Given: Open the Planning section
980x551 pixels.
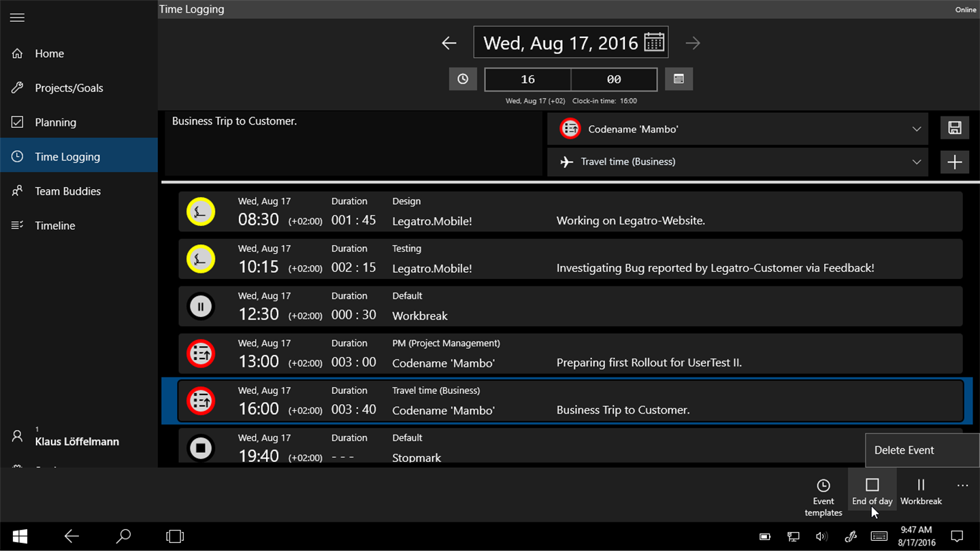Looking at the screenshot, I should 79,122.
